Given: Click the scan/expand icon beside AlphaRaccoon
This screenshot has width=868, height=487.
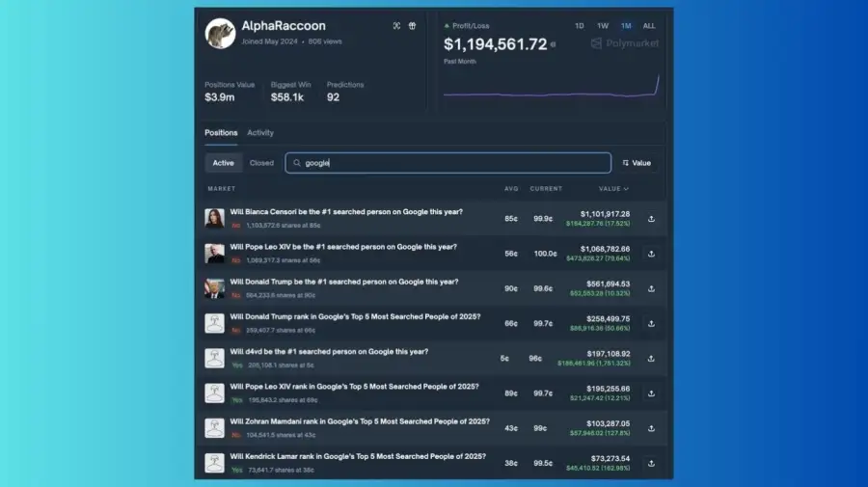Looking at the screenshot, I should (397, 26).
